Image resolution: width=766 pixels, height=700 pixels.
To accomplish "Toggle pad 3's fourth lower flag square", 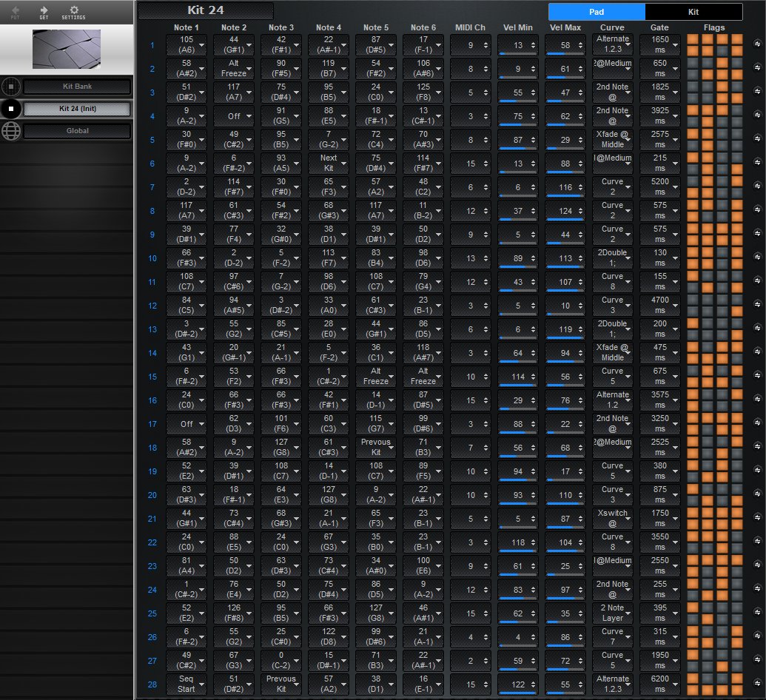I will pos(736,98).
